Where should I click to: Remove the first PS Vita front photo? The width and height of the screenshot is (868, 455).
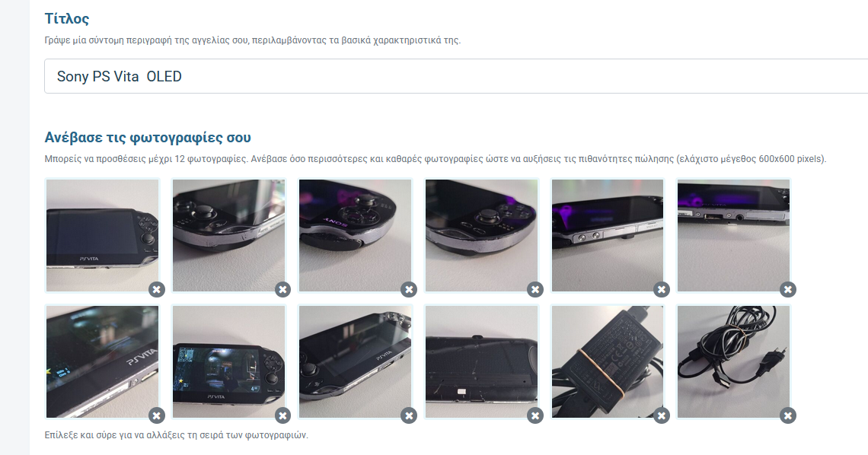pos(157,289)
